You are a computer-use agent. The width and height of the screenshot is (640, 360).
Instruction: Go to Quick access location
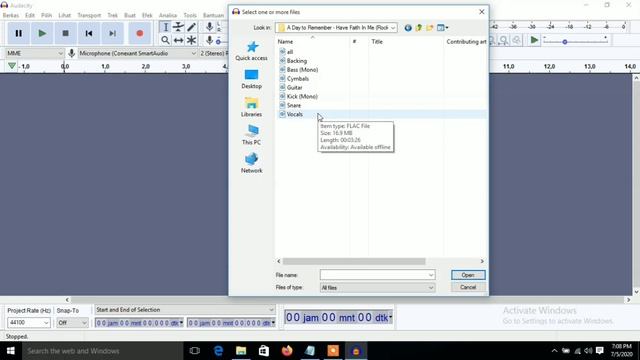click(251, 51)
